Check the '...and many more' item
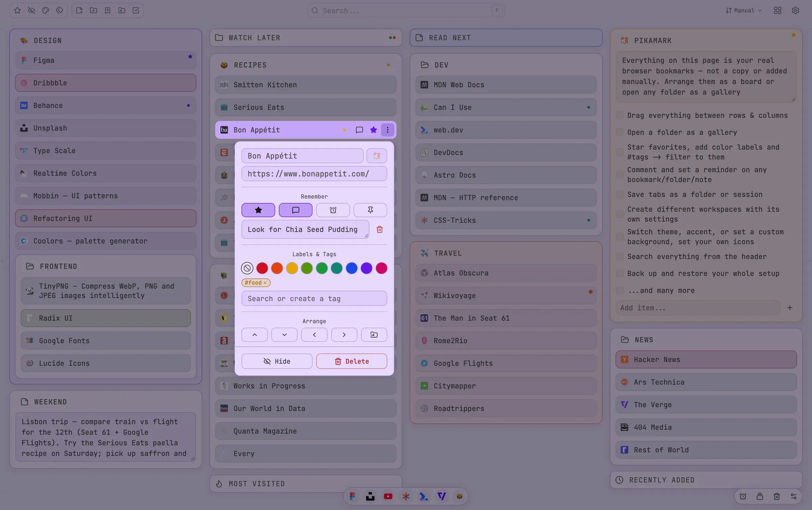The image size is (812, 510). 620,291
